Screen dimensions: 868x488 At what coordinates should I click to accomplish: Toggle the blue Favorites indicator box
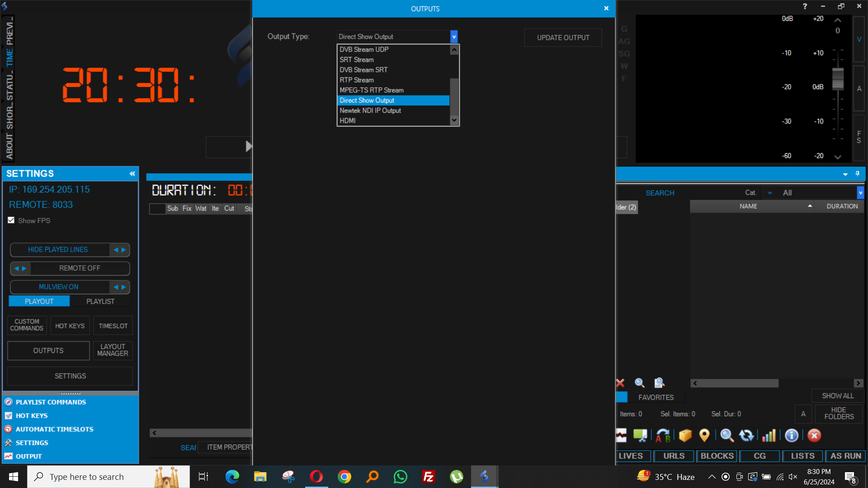(622, 397)
